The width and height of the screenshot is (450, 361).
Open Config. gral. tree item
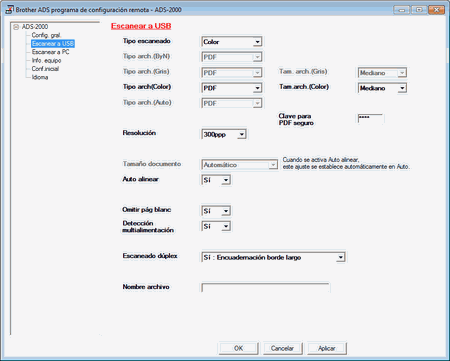46,35
